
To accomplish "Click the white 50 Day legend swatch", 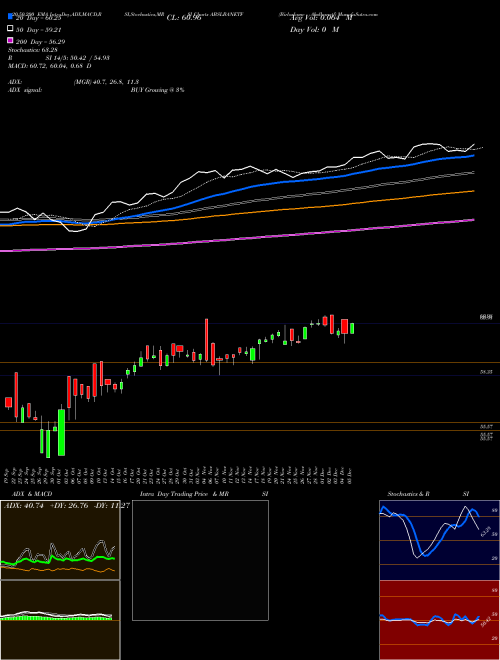I will click(10, 29).
